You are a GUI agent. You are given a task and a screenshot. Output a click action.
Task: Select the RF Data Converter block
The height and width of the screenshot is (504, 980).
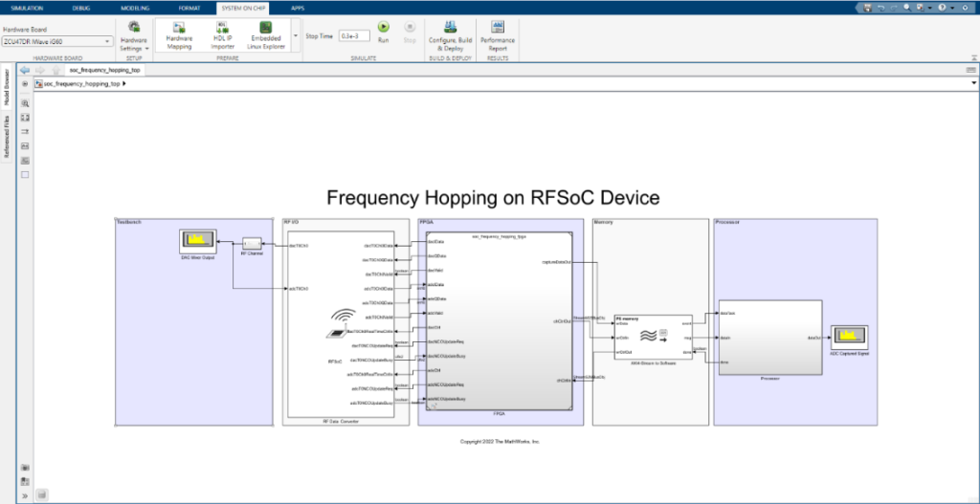coord(342,324)
